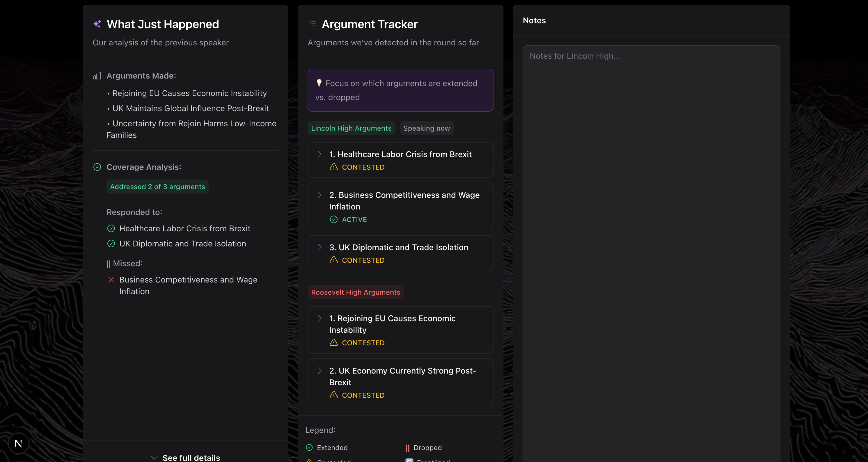Click the bar chart icon next to Arguments Made
The width and height of the screenshot is (868, 462).
pyautogui.click(x=97, y=76)
